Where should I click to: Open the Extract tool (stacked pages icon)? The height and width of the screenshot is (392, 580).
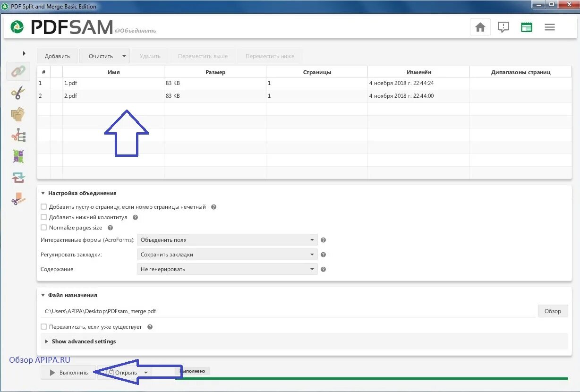[x=18, y=114]
